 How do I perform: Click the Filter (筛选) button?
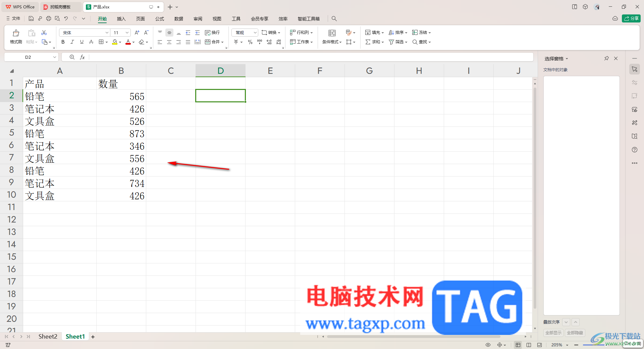tap(398, 42)
